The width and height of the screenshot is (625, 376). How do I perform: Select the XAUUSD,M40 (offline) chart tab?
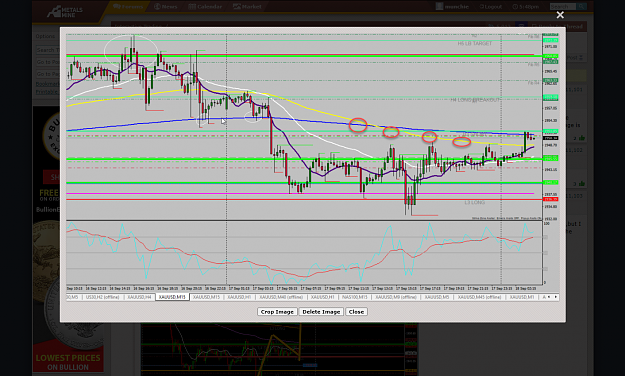[x=281, y=297]
